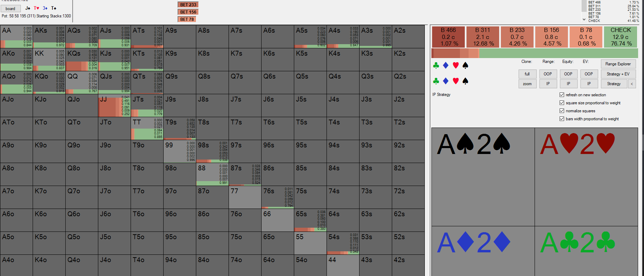Click the green club icon in the second suit row

point(436,81)
